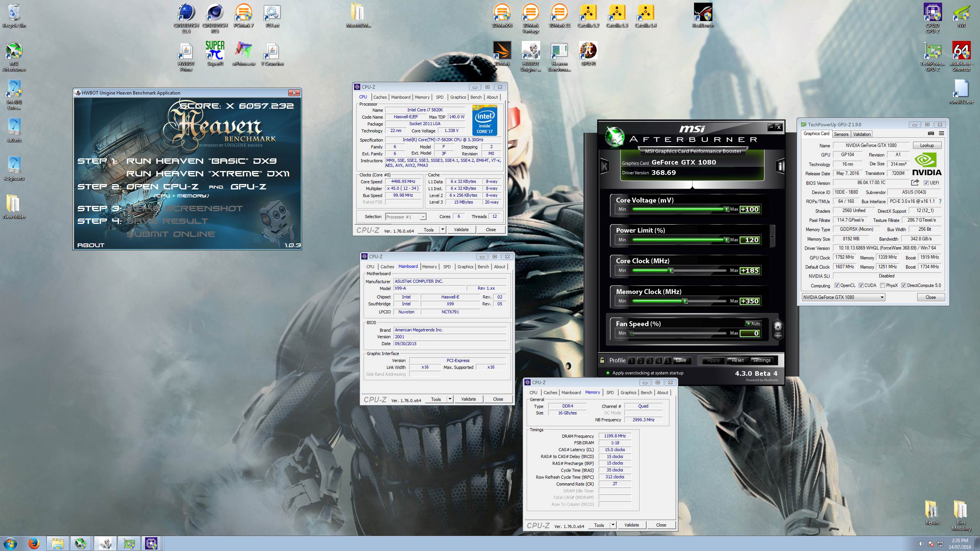The width and height of the screenshot is (980, 551).
Task: Click the Lookup button in GPU-Z
Action: 927,145
